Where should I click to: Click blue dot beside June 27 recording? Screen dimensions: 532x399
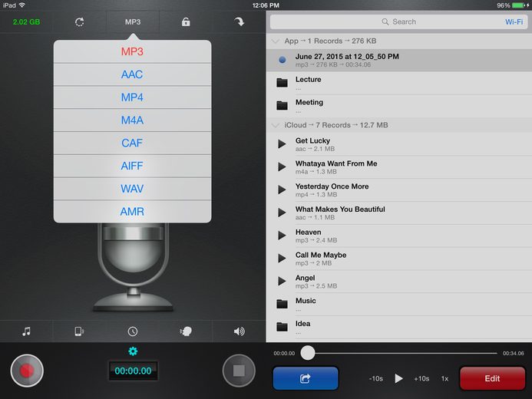click(x=282, y=60)
